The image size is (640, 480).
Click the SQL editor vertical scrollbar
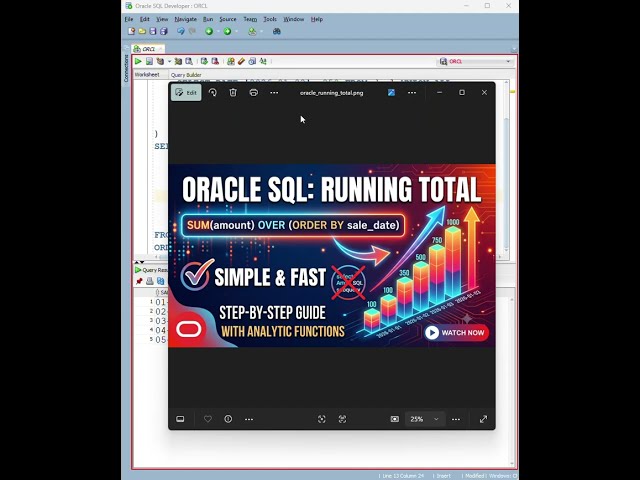click(x=506, y=167)
